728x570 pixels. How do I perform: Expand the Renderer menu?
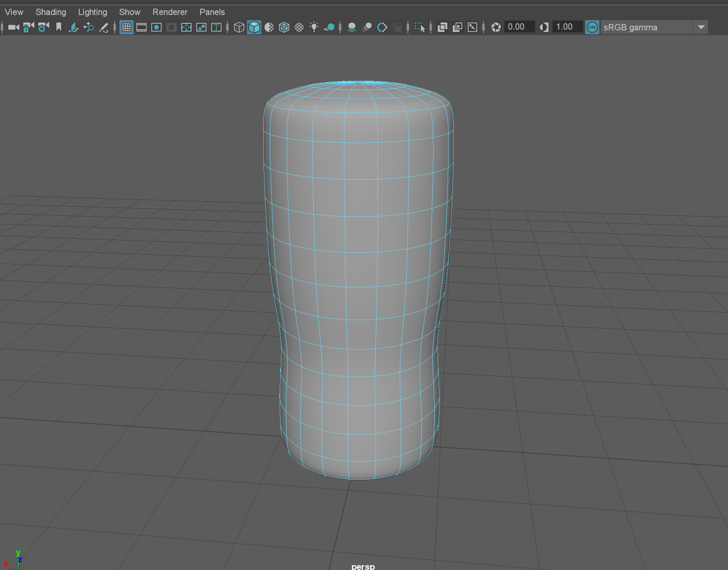[x=170, y=12]
